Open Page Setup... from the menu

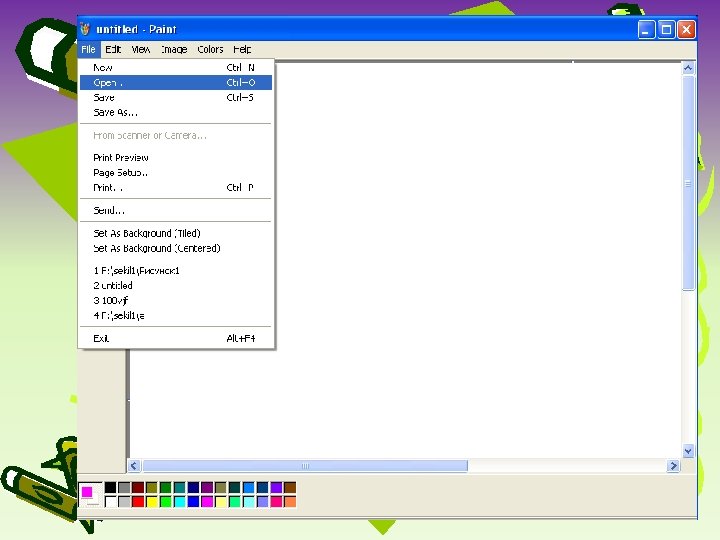[x=176, y=173]
